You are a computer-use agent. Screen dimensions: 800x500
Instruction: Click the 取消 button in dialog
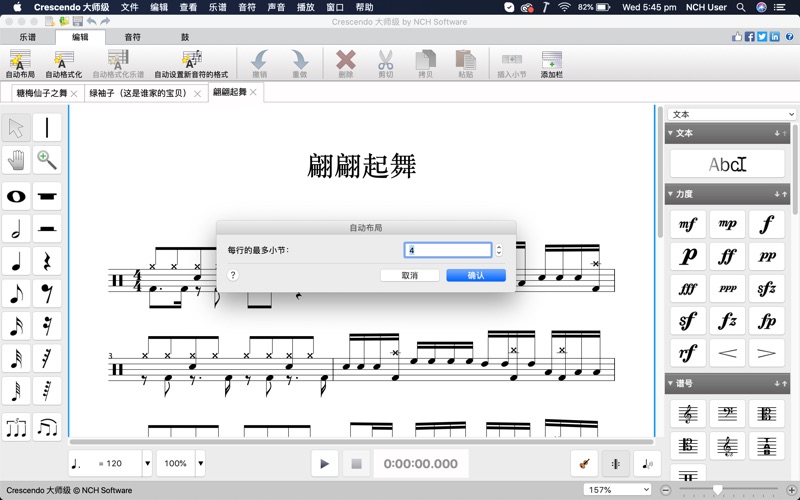410,275
